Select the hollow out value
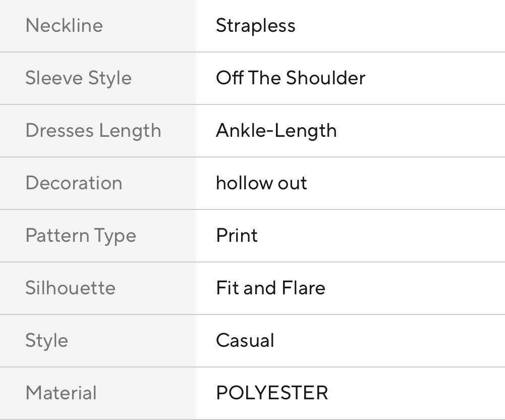Screen dimensions: 505x420 click(261, 183)
